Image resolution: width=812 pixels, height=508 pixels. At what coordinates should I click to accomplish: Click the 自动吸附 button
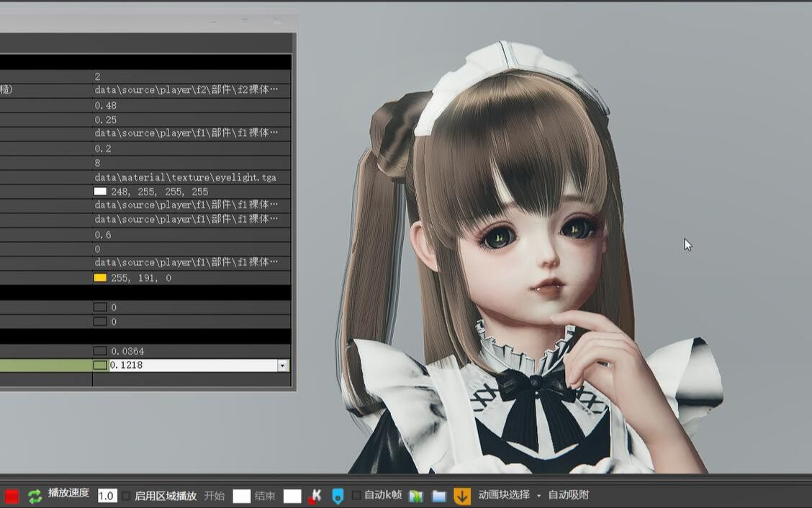click(x=569, y=495)
